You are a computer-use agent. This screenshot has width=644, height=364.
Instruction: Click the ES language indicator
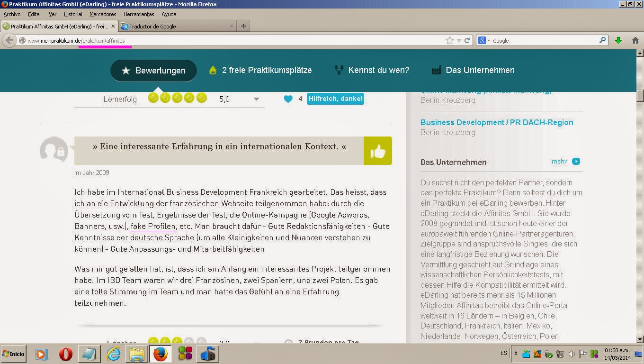(x=504, y=354)
